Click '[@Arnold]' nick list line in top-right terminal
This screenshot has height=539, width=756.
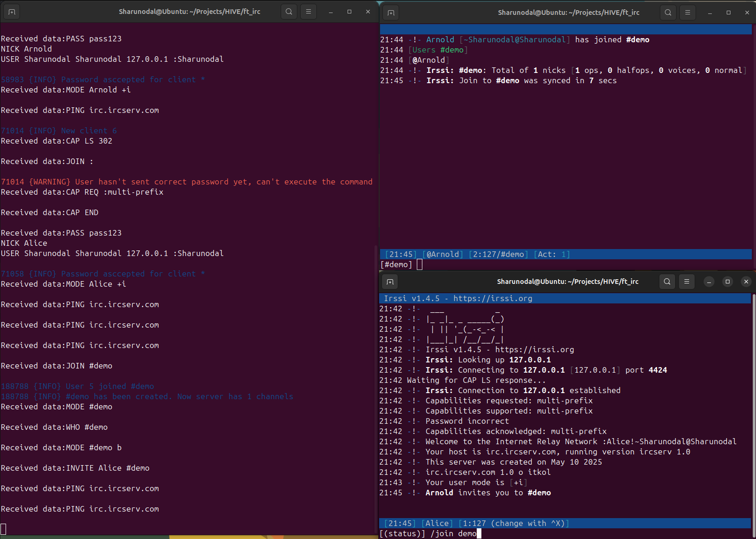[x=428, y=60]
